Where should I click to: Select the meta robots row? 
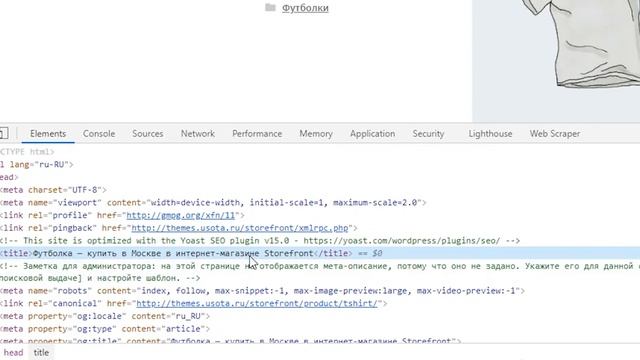tap(262, 291)
